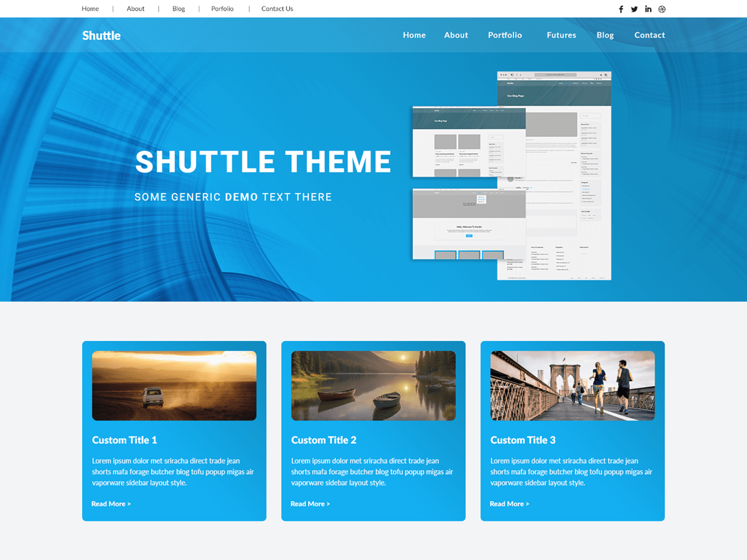
Task: Open the car sunset image on Custom Title 1
Action: pyautogui.click(x=174, y=385)
